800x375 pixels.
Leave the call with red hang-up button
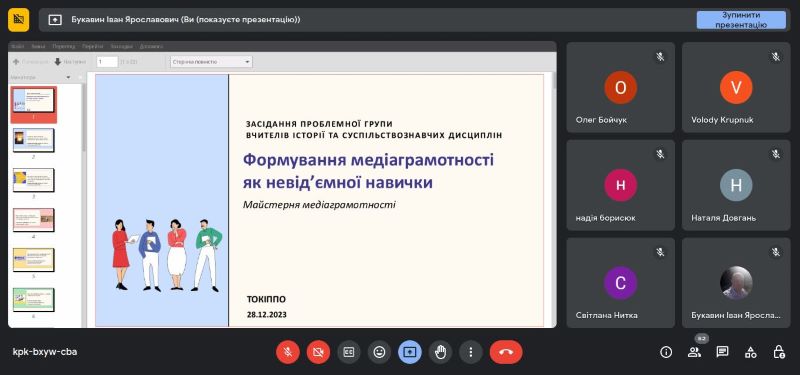(506, 352)
